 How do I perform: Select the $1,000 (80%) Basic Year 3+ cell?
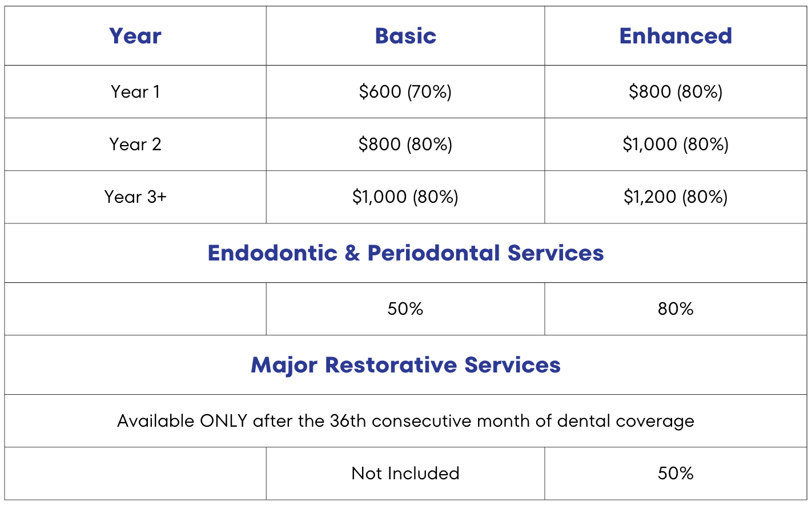coord(405,197)
